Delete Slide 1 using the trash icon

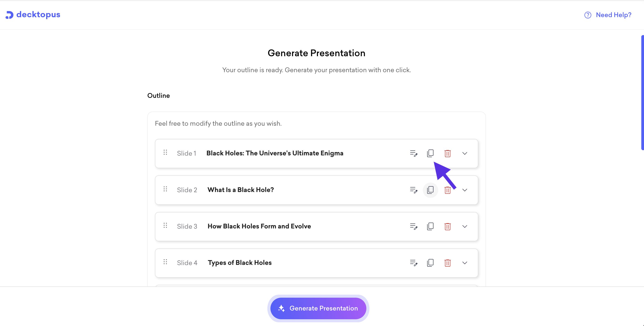[447, 154]
